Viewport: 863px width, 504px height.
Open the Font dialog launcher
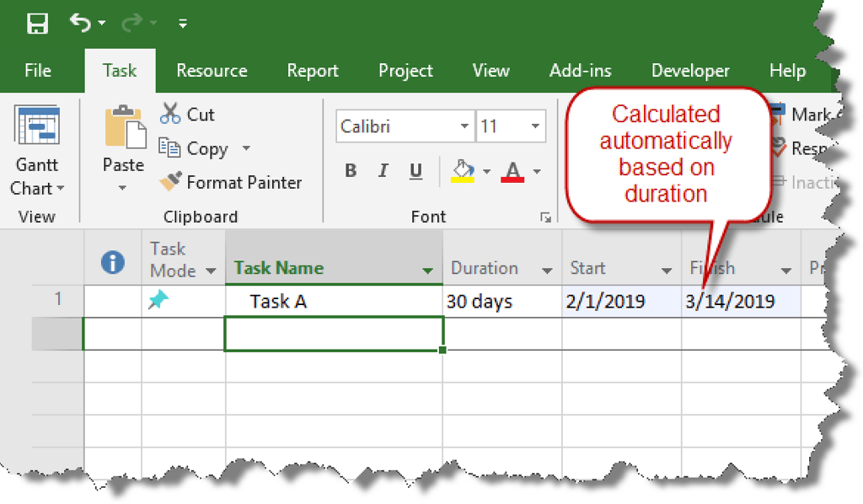click(x=547, y=217)
